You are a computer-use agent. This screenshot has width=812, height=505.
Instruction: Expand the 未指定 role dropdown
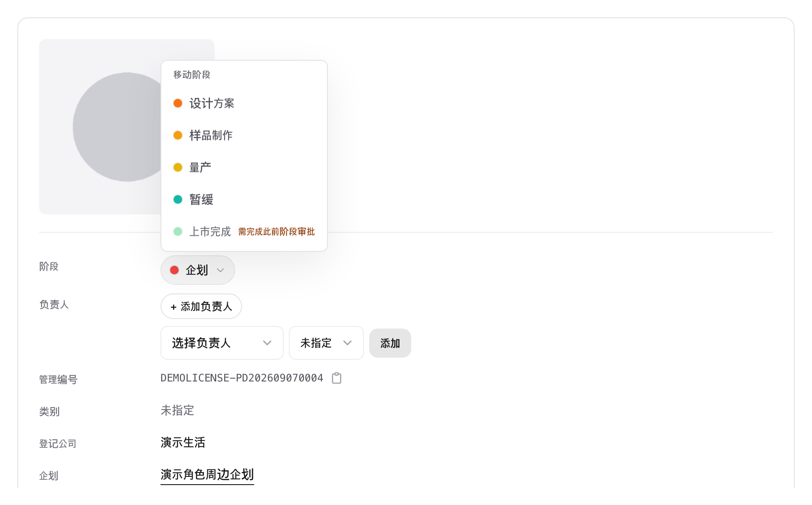pyautogui.click(x=326, y=343)
